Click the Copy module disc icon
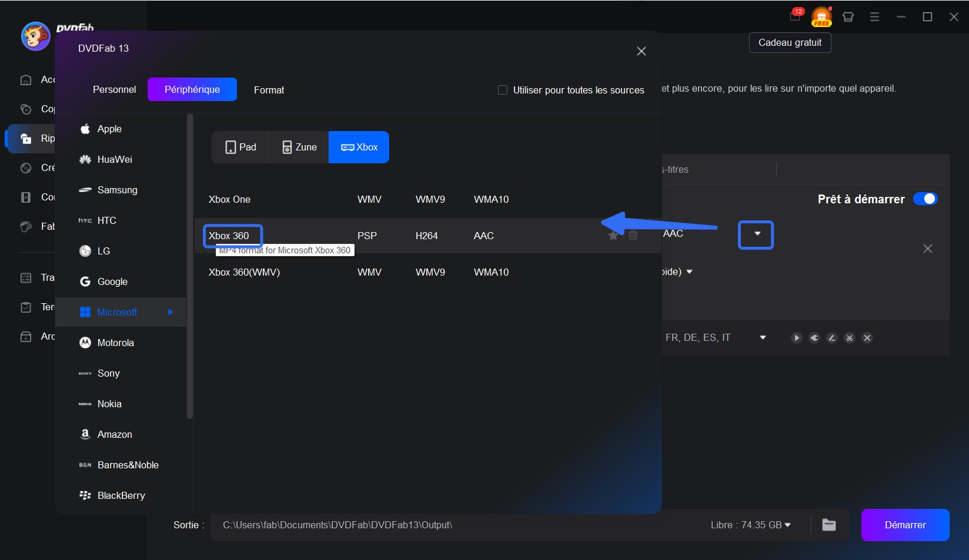Image resolution: width=969 pixels, height=560 pixels. [26, 109]
